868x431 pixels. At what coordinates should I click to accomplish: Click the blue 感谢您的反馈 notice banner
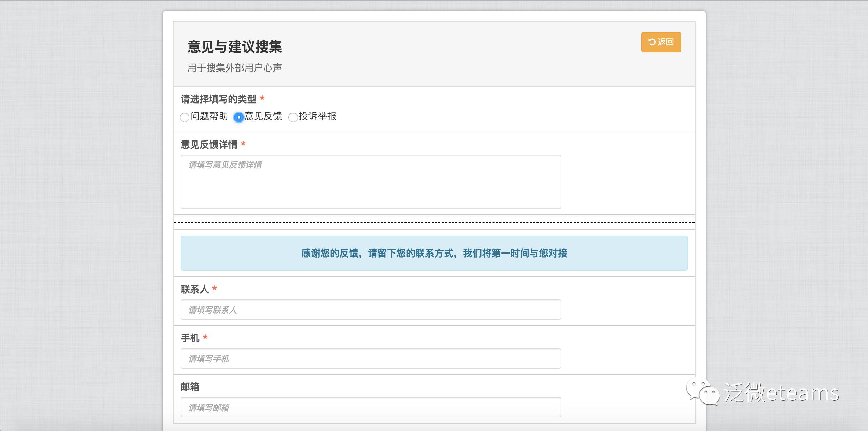[x=434, y=253]
